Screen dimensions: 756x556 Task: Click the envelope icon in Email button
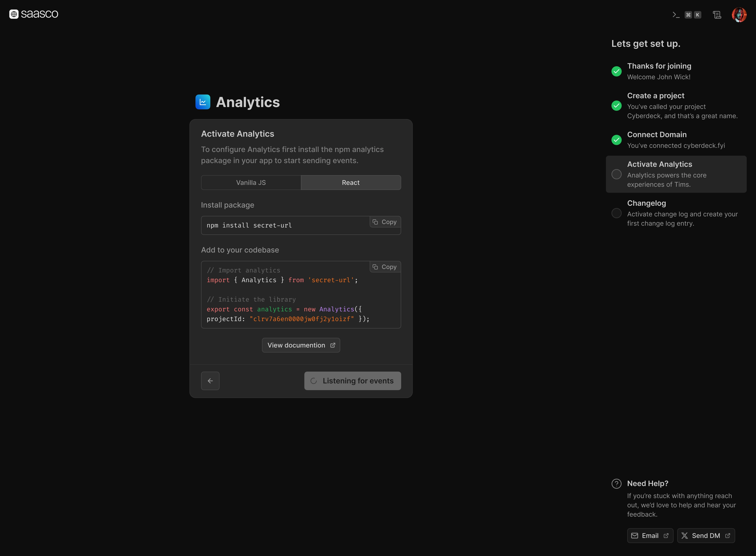635,536
